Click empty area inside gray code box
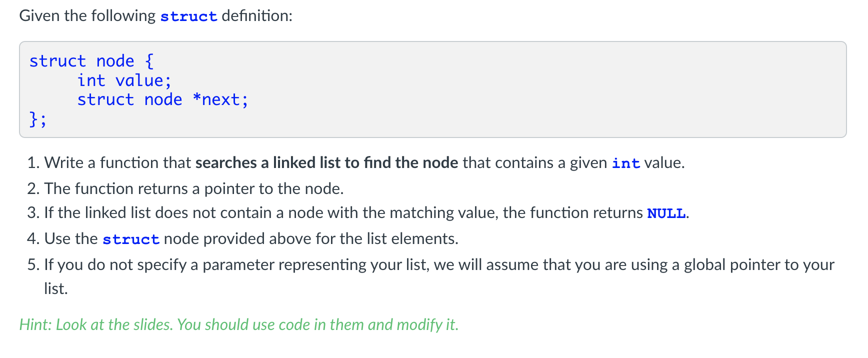868x358 pixels. (x=550, y=90)
